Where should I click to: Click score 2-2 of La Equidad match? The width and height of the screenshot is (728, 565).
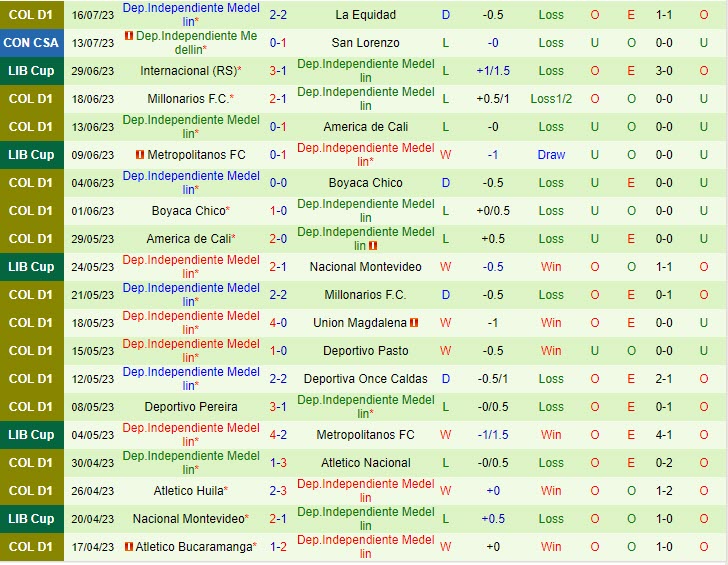click(x=278, y=15)
